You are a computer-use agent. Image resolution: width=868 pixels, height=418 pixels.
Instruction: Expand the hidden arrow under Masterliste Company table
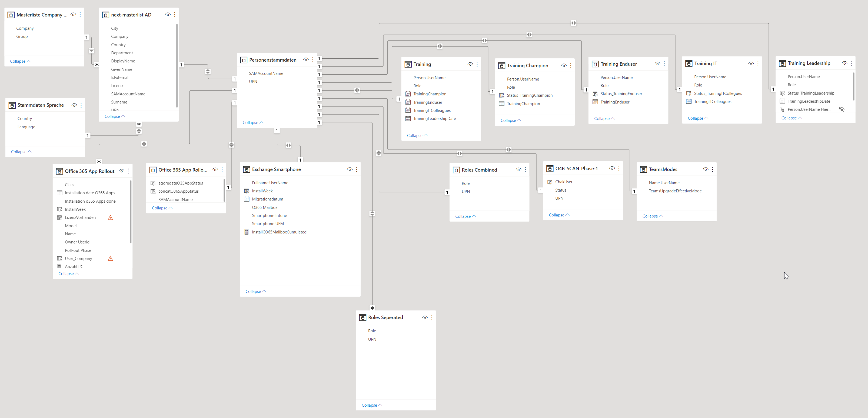point(91,51)
